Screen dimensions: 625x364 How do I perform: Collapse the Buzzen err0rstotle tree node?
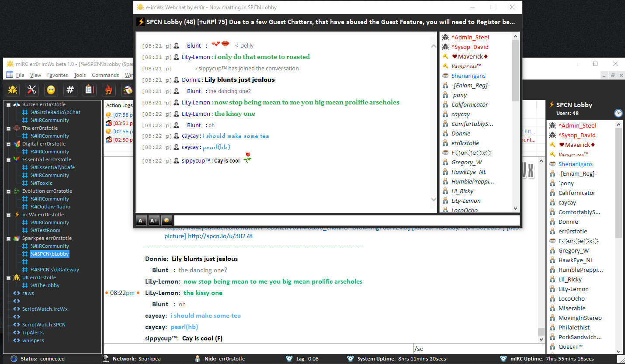(x=8, y=104)
